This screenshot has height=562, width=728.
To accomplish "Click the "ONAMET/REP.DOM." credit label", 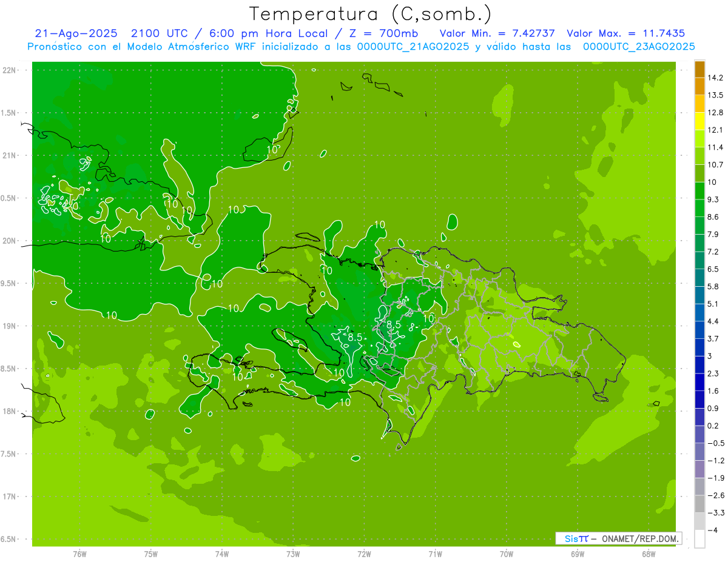I will pyautogui.click(x=641, y=538).
